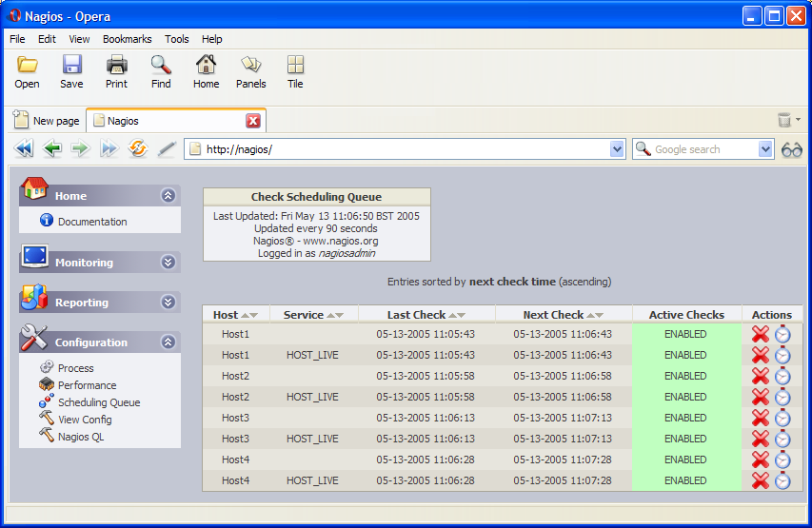This screenshot has height=528, width=812.
Task: Click the glasses view icon
Action: click(792, 150)
